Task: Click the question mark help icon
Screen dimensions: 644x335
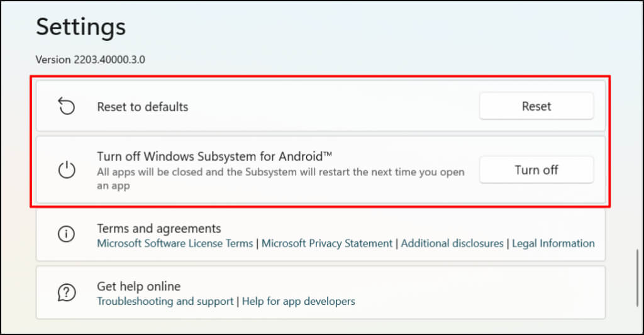Action: (x=66, y=292)
